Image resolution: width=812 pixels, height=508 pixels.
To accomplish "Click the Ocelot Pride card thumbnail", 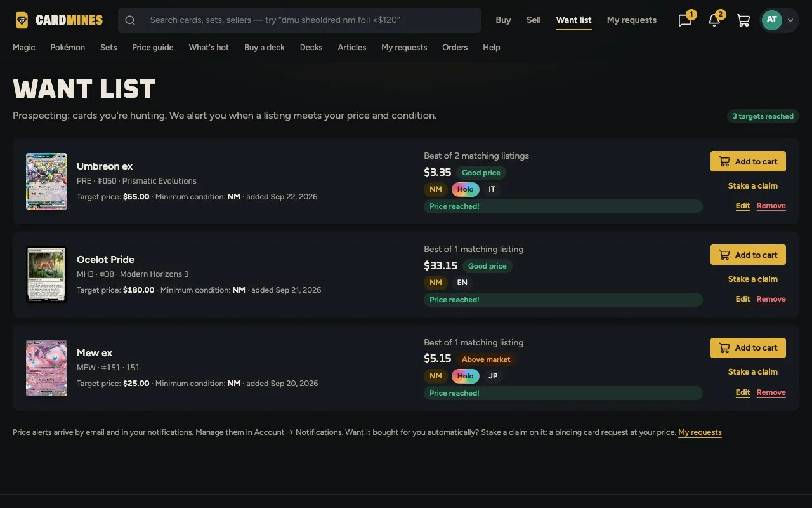I will (46, 274).
